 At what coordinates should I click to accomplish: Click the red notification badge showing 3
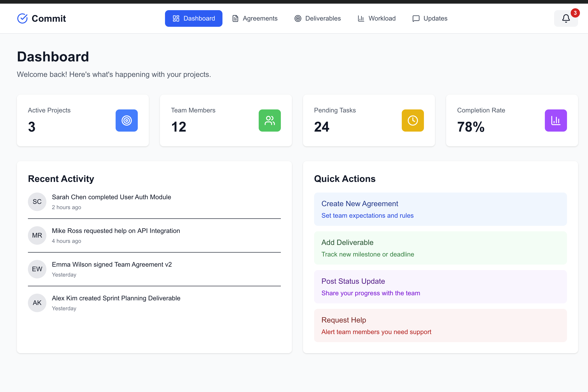tap(575, 13)
